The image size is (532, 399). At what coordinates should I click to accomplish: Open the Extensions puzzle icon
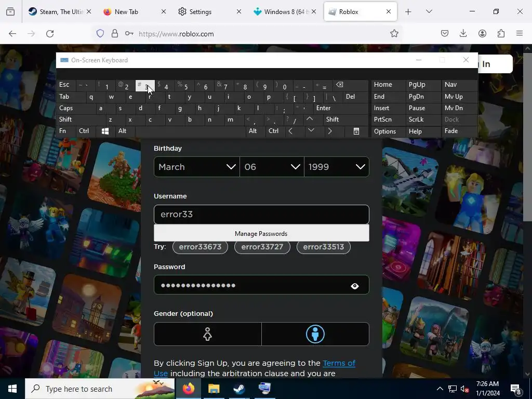point(501,34)
